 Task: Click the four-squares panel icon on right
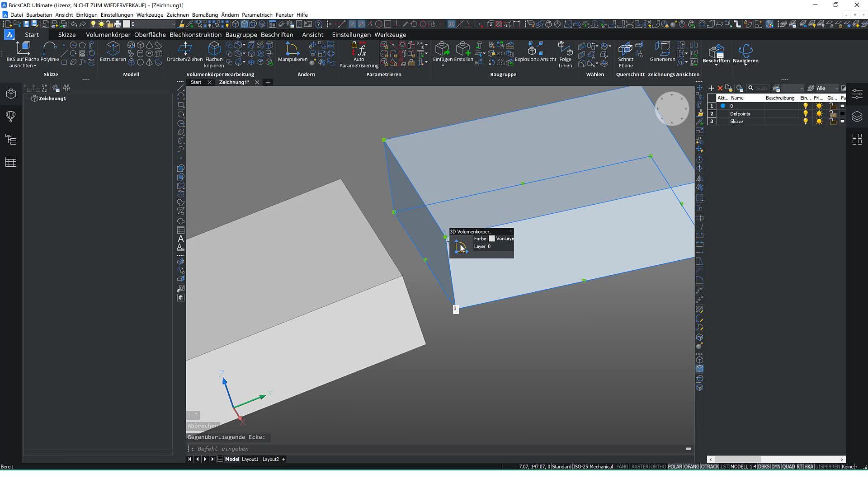pos(857,139)
